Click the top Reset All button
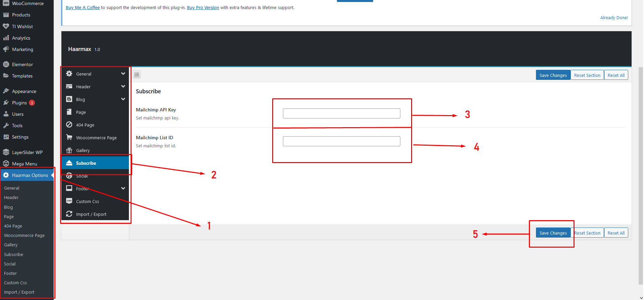This screenshot has width=644, height=300. [616, 75]
